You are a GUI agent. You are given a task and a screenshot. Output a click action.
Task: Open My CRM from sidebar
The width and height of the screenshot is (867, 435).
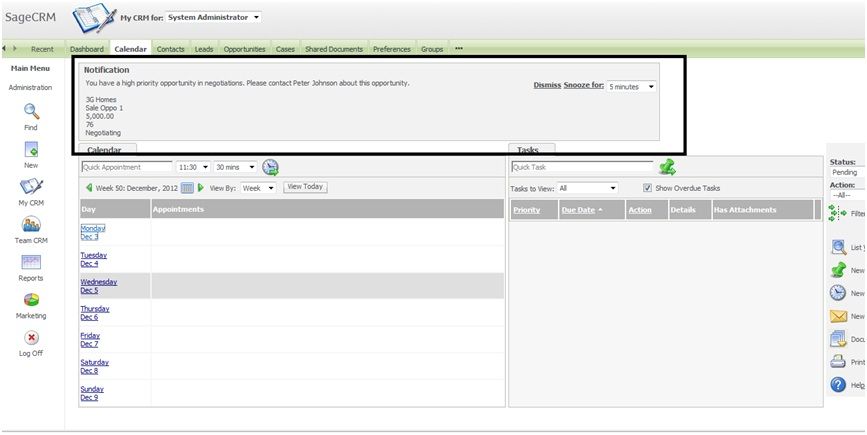(x=31, y=186)
